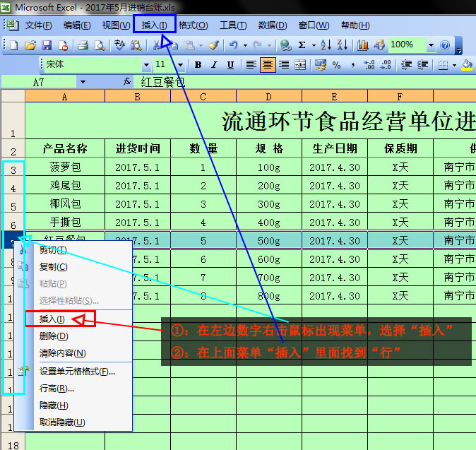Click the Format Painter brush icon

click(213, 45)
